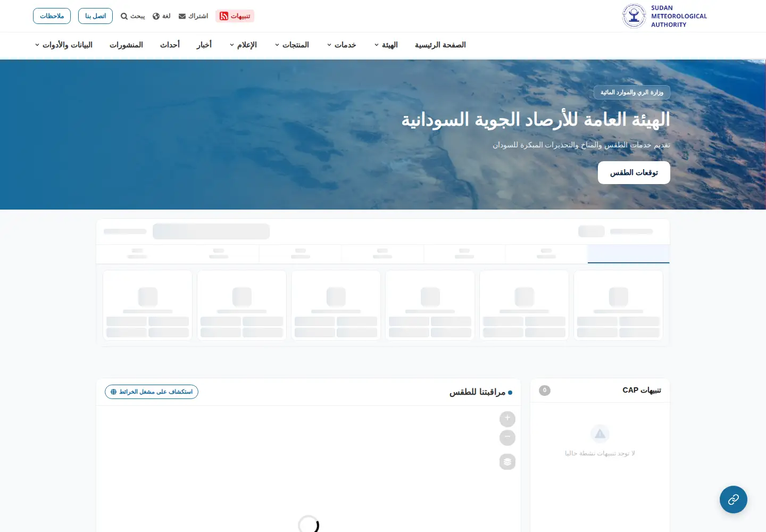Click the توقعات الطقس forecast button

tap(634, 173)
